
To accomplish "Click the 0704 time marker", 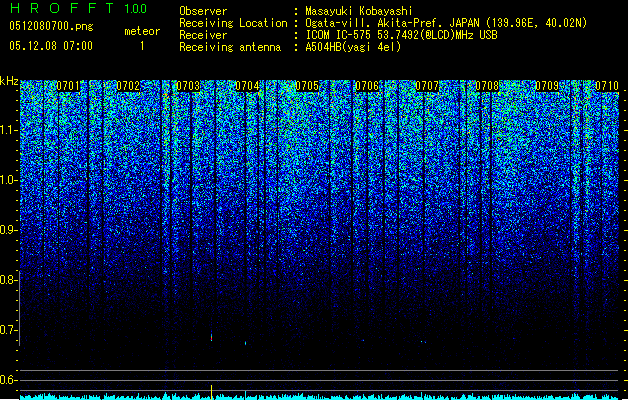I will pyautogui.click(x=248, y=86).
